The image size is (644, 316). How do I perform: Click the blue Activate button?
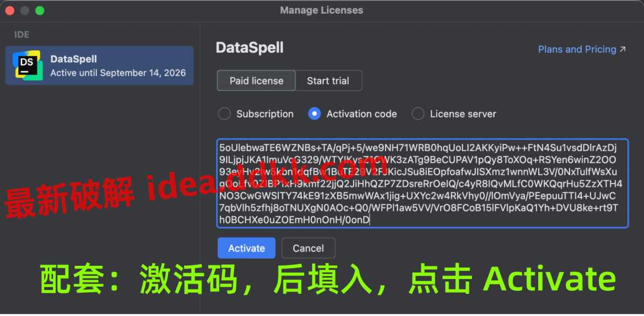[246, 248]
